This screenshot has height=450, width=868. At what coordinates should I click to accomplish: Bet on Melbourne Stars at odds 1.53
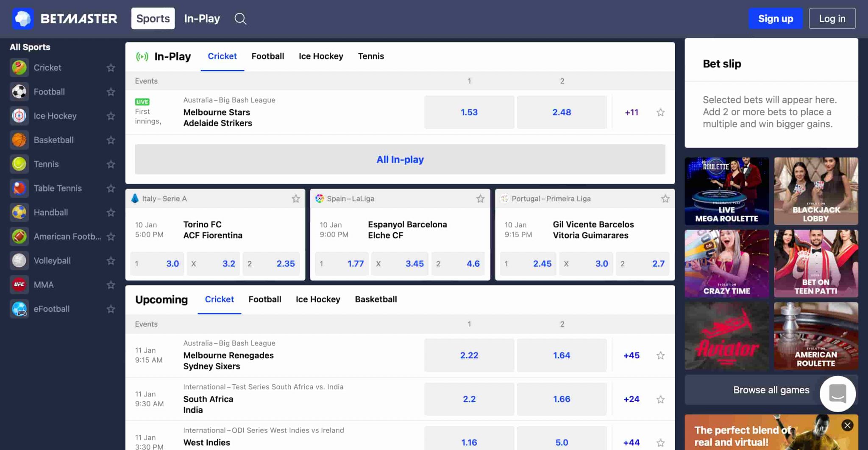point(469,112)
